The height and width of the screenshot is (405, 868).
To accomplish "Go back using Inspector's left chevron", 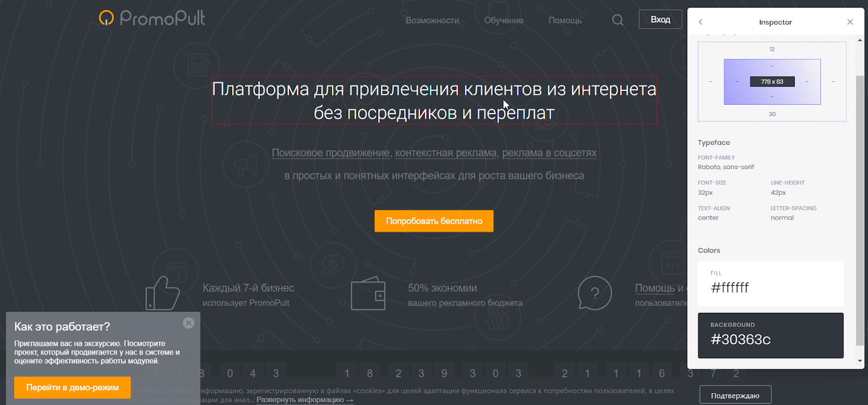I will (x=700, y=22).
